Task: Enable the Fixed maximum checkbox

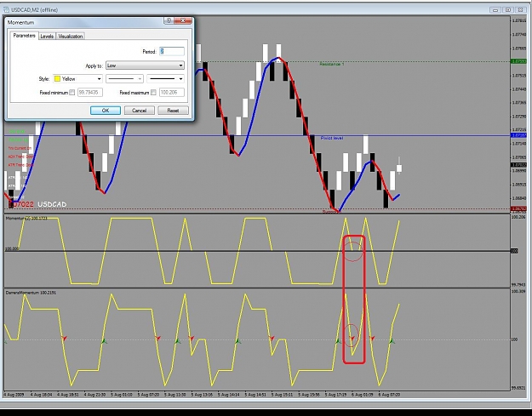Action: (x=153, y=93)
